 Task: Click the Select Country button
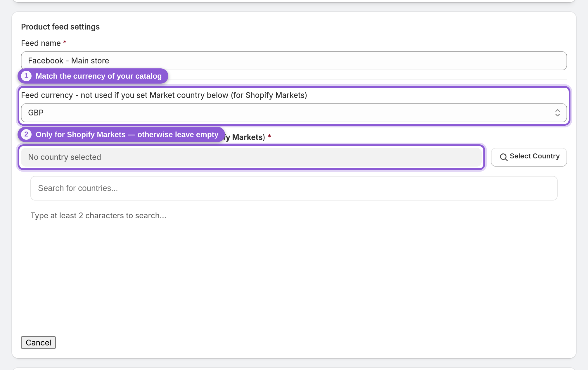pyautogui.click(x=529, y=157)
